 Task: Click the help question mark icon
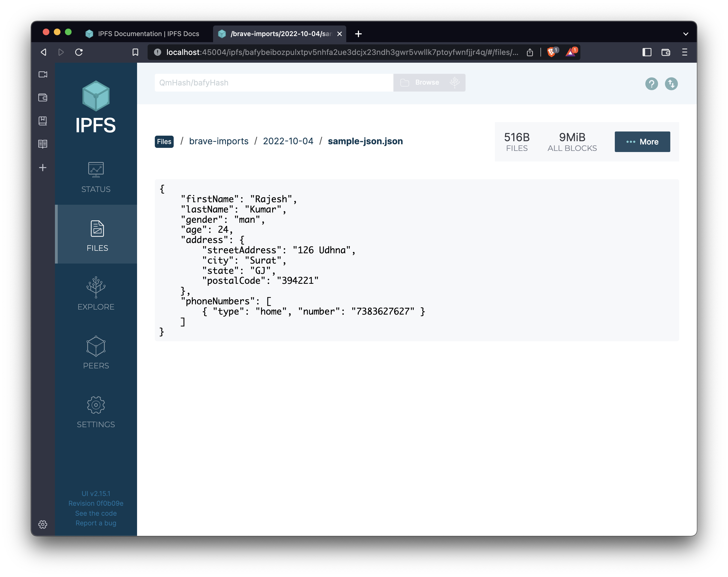tap(652, 84)
